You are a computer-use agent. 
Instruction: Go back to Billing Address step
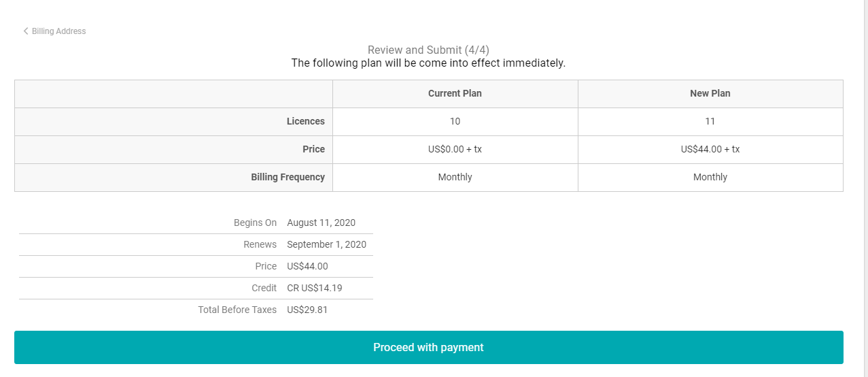click(x=58, y=31)
